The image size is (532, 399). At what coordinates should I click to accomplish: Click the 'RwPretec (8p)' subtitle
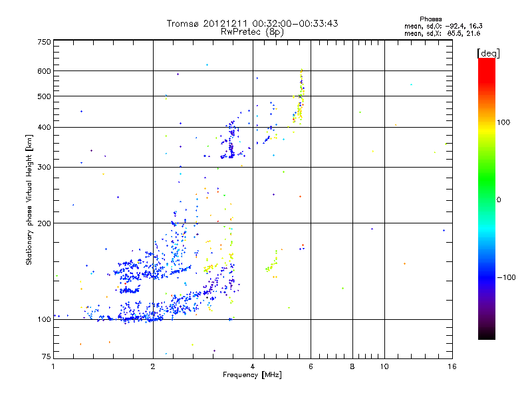pyautogui.click(x=252, y=32)
